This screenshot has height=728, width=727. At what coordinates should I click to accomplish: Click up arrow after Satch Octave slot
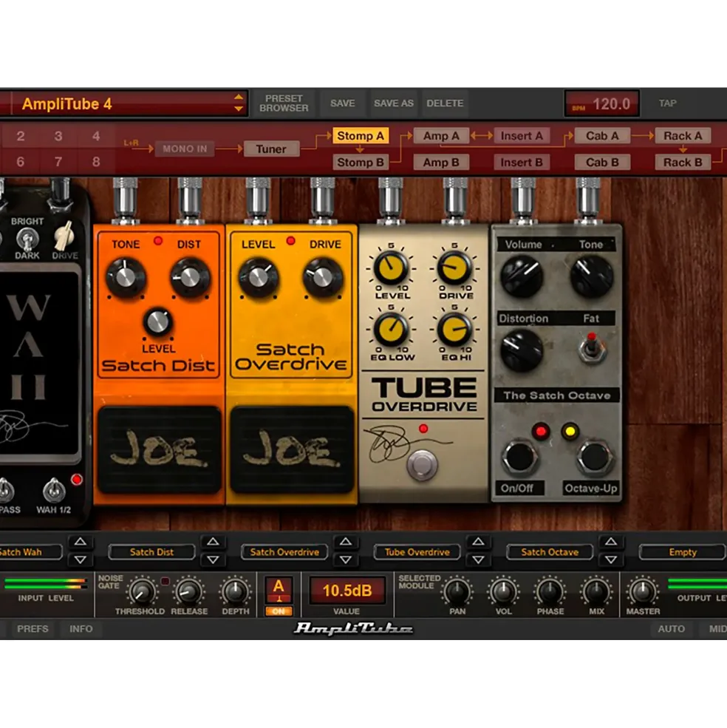point(611,542)
